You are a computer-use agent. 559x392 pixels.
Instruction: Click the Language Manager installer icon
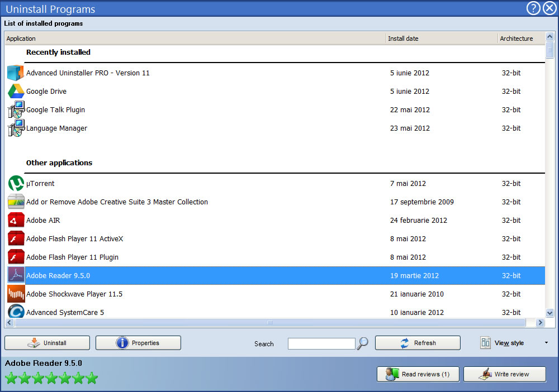tap(16, 128)
